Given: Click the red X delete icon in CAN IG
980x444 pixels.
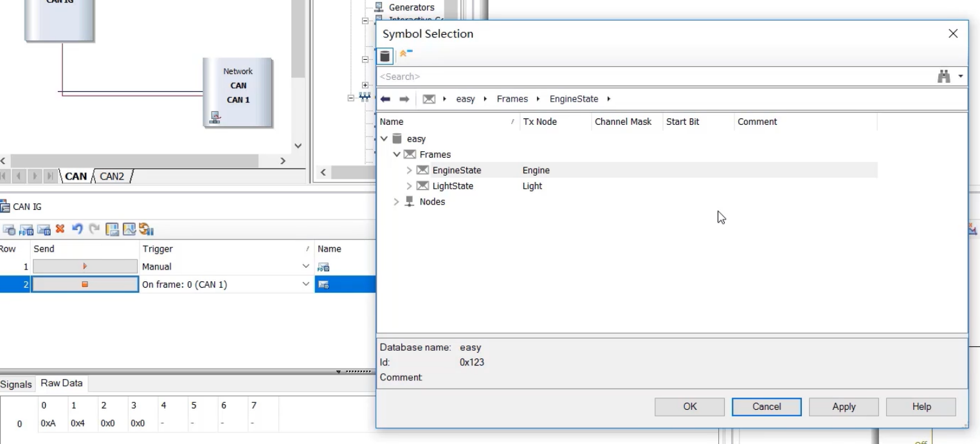Looking at the screenshot, I should coord(60,228).
